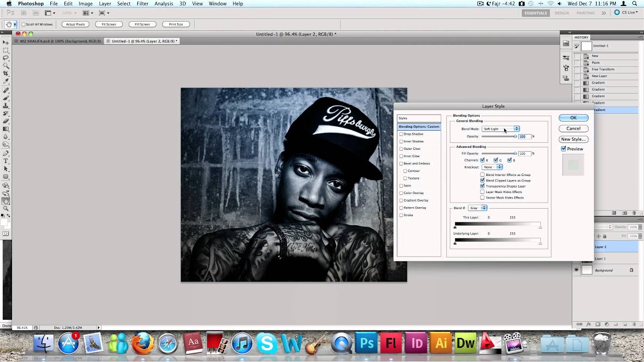Enable the Drop Shadow style checkbox
Screen dimensions: 644x362
(401, 134)
